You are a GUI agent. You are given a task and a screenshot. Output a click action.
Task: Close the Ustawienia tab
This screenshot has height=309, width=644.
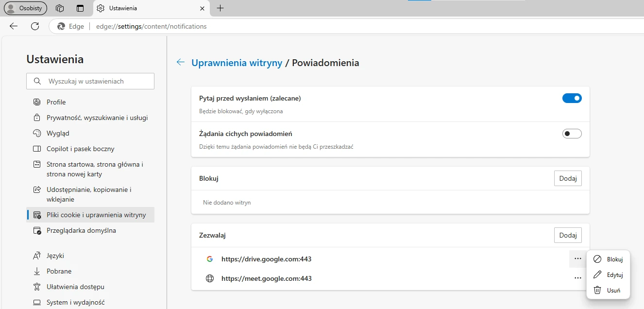[x=203, y=8]
